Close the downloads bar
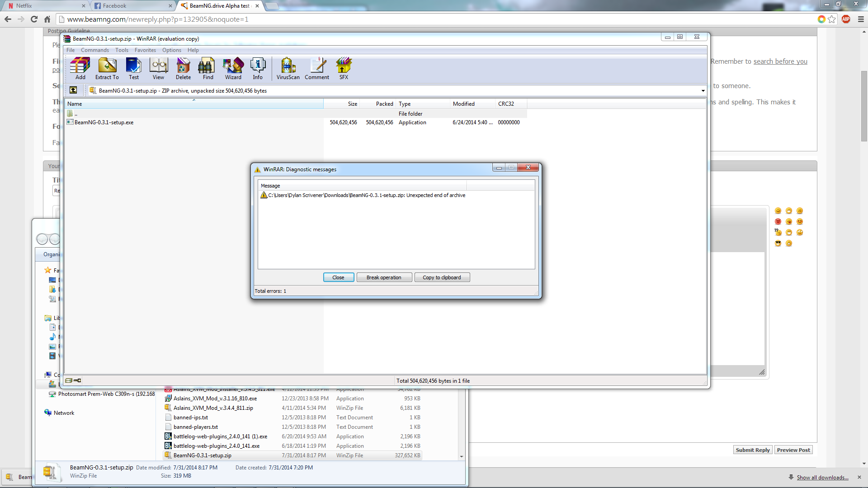 (859, 477)
